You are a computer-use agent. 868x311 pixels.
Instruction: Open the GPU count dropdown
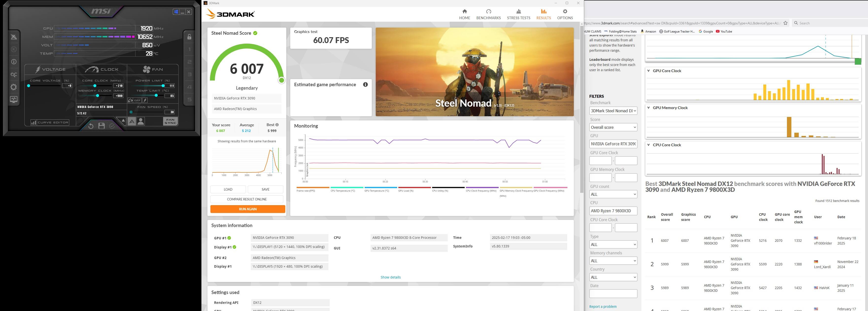tap(613, 195)
